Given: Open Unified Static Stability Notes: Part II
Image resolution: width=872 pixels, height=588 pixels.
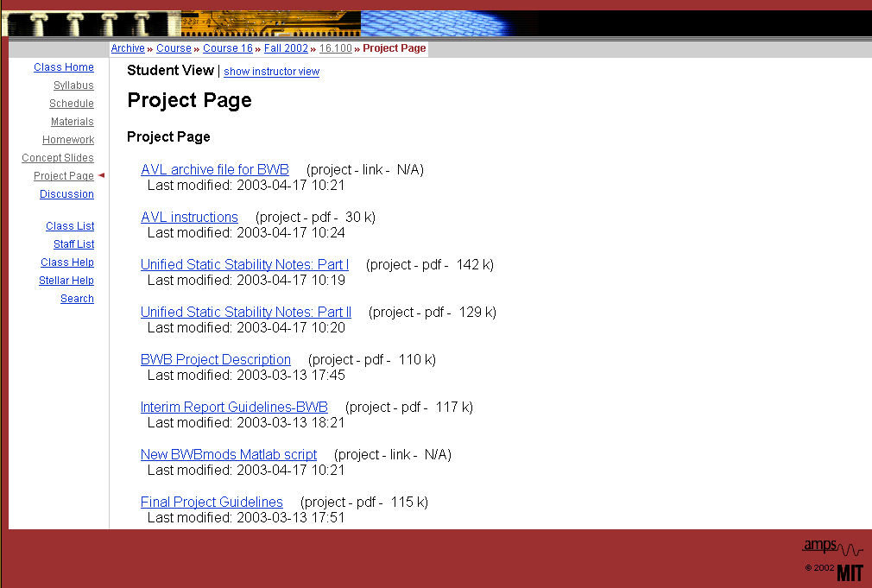Looking at the screenshot, I should (x=246, y=313).
